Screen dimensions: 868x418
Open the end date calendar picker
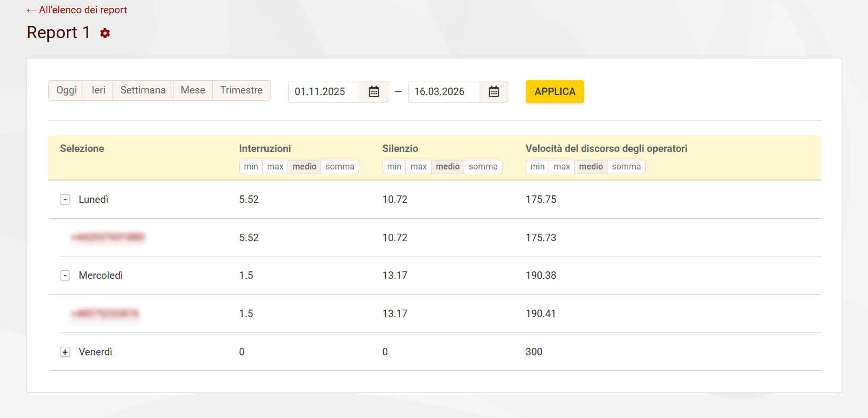[494, 91]
